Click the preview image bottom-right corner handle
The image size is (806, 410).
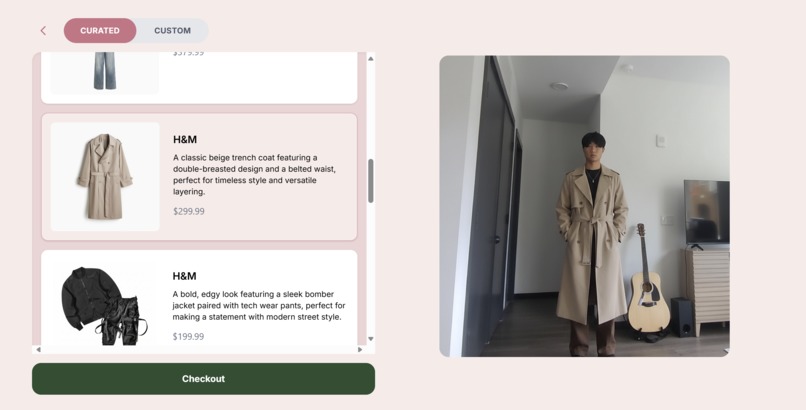[x=726, y=352]
